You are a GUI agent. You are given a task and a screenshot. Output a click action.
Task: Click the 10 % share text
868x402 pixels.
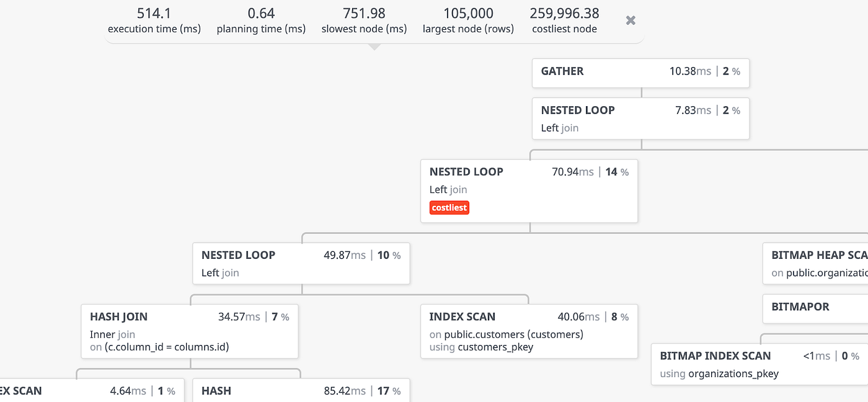[389, 255]
